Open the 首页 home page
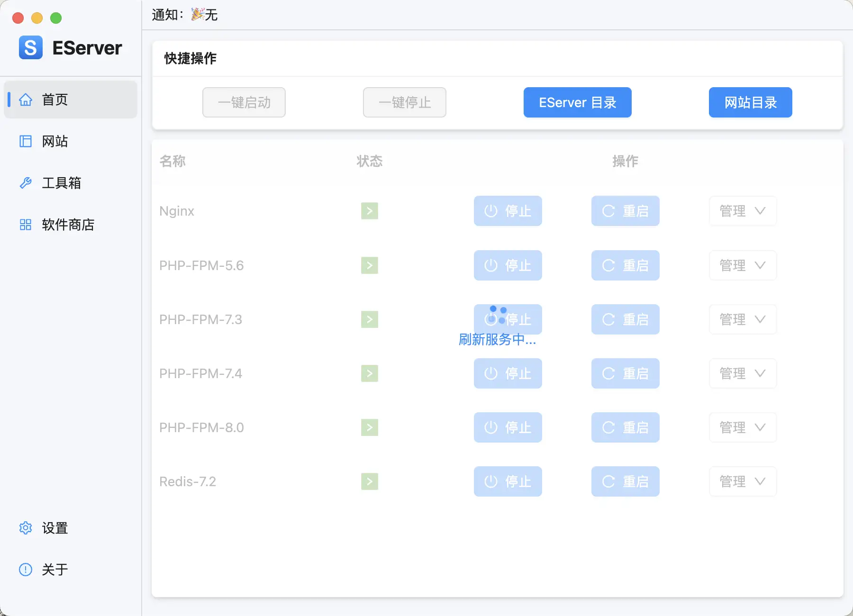This screenshot has height=616, width=853. pyautogui.click(x=71, y=100)
